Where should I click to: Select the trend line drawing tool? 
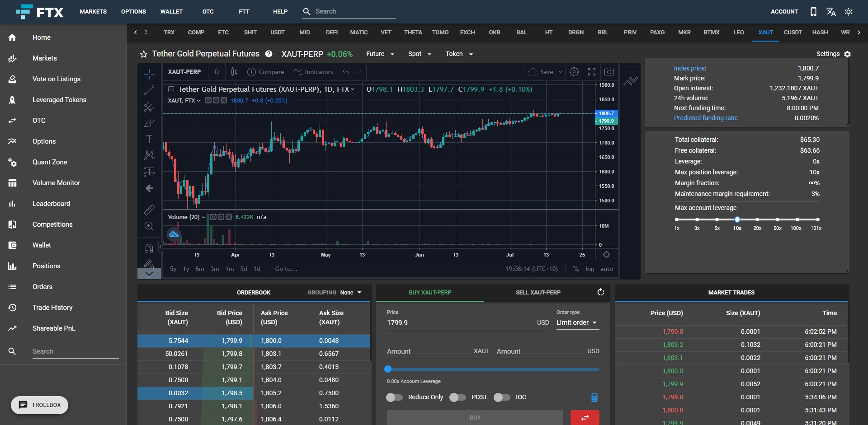149,90
